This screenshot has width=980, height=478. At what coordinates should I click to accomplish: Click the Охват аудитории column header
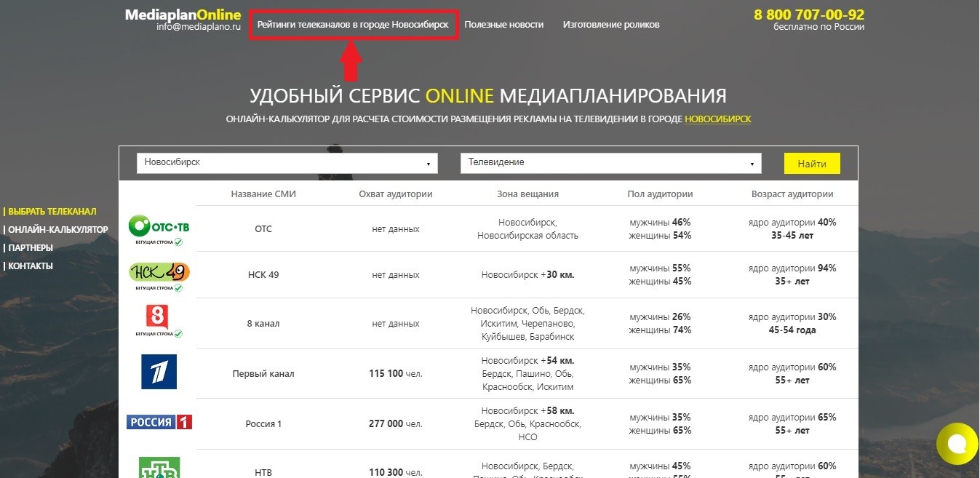point(396,194)
